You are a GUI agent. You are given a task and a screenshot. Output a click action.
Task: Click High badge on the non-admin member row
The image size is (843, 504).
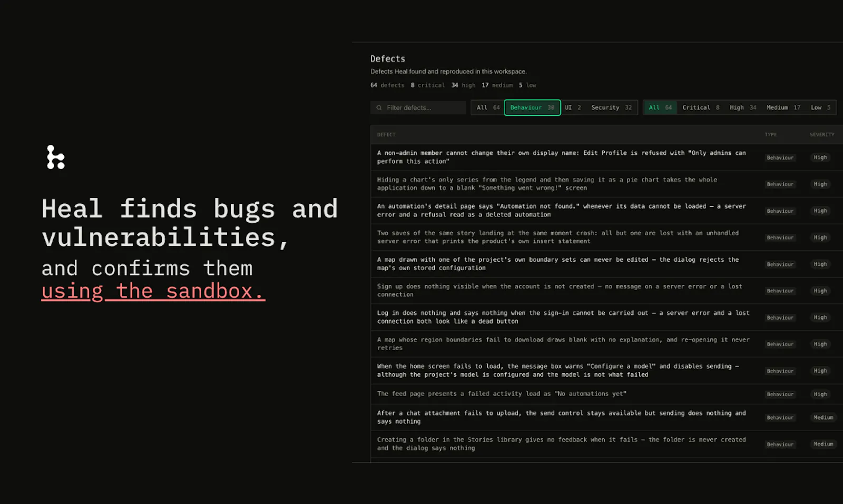tap(820, 157)
